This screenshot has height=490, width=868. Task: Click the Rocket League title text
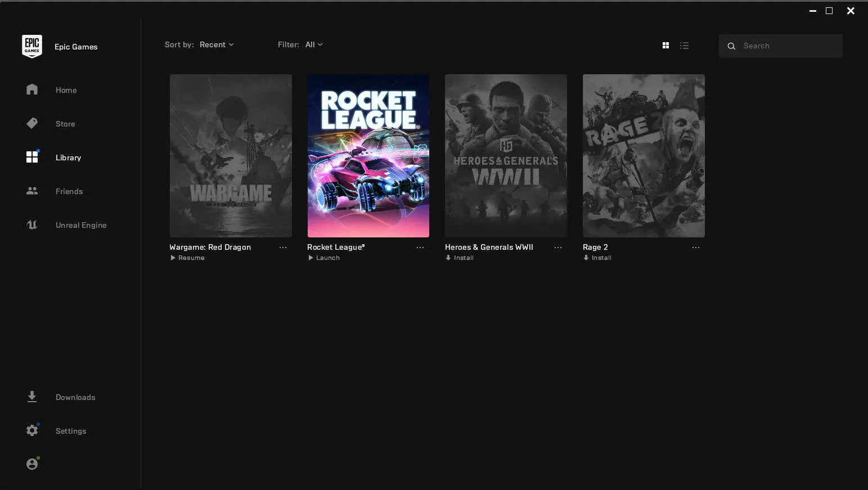click(336, 247)
